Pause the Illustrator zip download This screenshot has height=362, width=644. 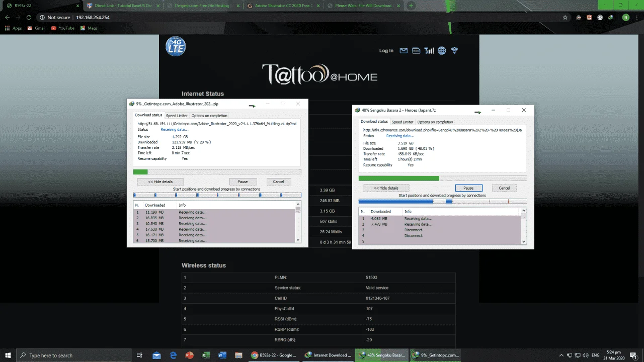pos(243,182)
